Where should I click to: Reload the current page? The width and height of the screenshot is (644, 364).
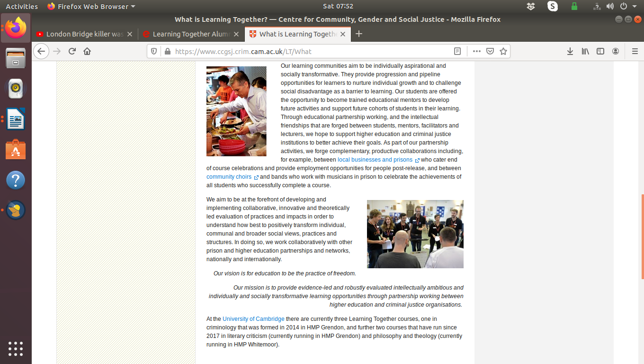point(72,51)
